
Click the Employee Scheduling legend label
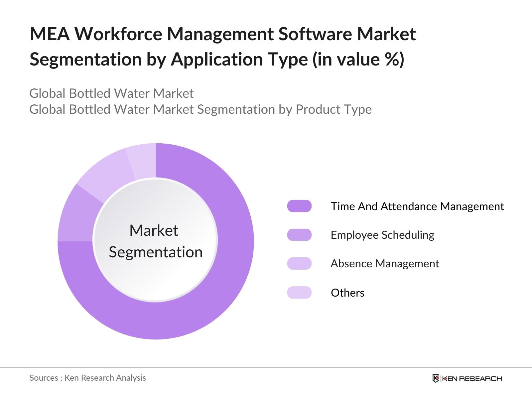pos(382,235)
